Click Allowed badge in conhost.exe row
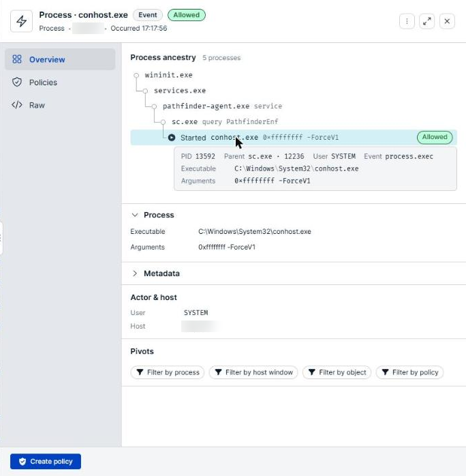466x476 pixels. click(435, 137)
